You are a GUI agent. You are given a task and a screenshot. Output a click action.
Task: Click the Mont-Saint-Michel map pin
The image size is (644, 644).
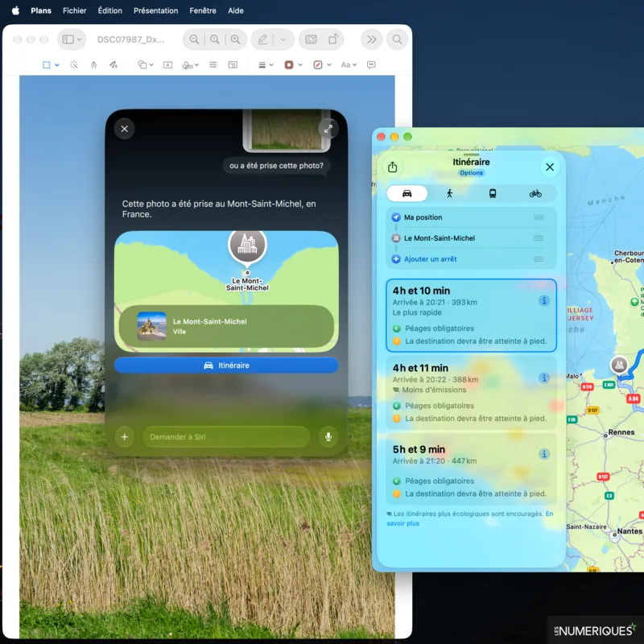tap(247, 246)
